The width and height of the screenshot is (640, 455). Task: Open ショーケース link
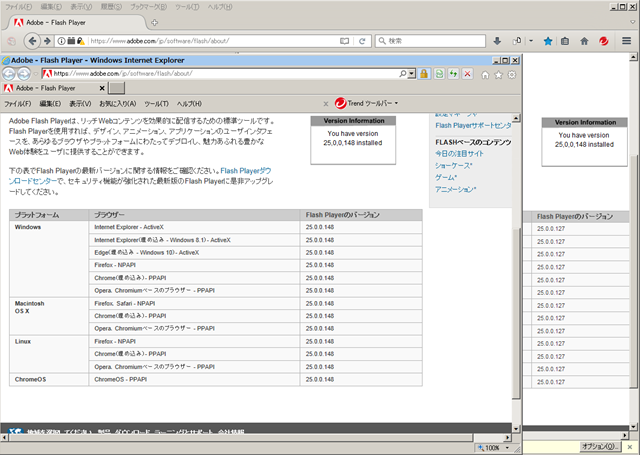[x=453, y=165]
